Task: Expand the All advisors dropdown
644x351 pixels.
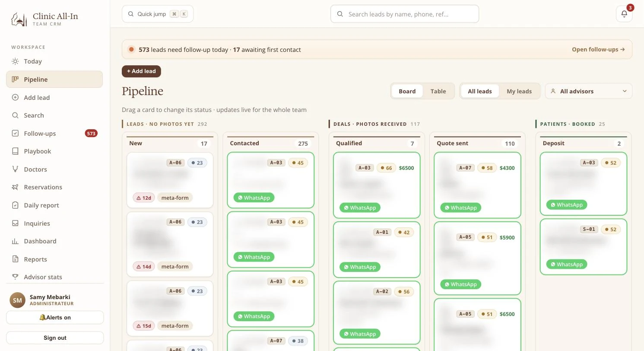Action: [x=589, y=91]
